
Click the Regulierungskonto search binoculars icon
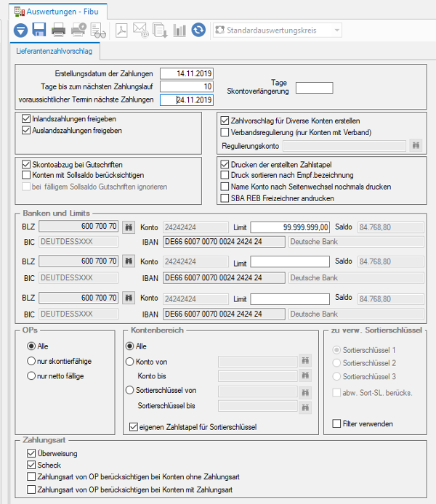416,145
